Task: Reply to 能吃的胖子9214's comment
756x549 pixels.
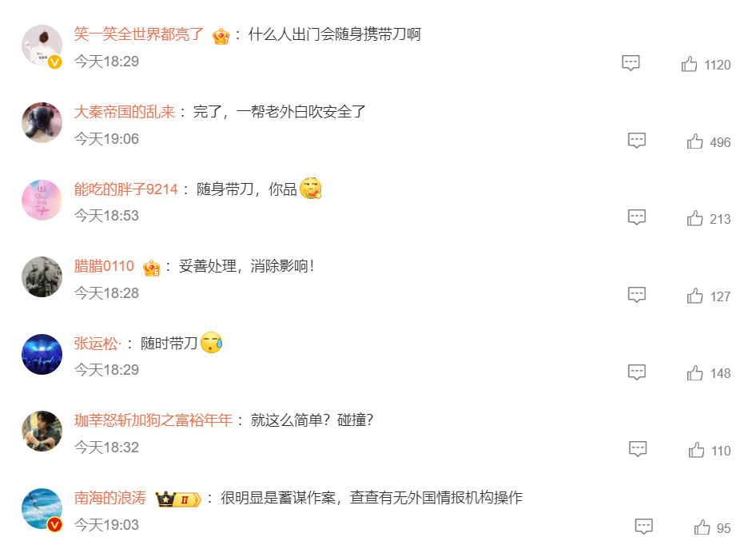Action: click(x=636, y=217)
